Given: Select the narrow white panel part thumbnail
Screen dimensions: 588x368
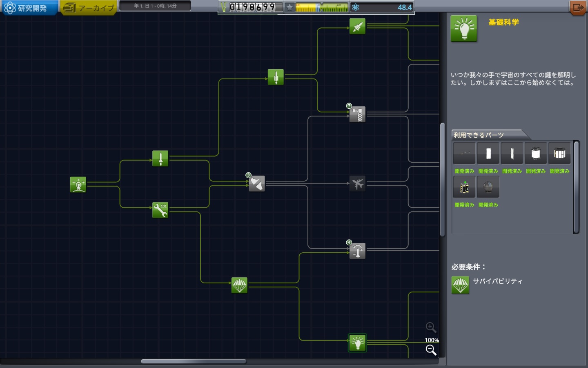Looking at the screenshot, I should click(x=512, y=153).
